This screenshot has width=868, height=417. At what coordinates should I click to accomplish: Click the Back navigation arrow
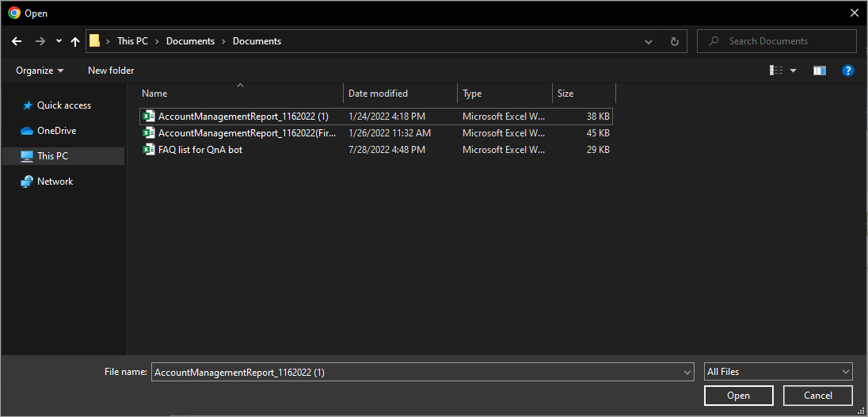point(17,41)
